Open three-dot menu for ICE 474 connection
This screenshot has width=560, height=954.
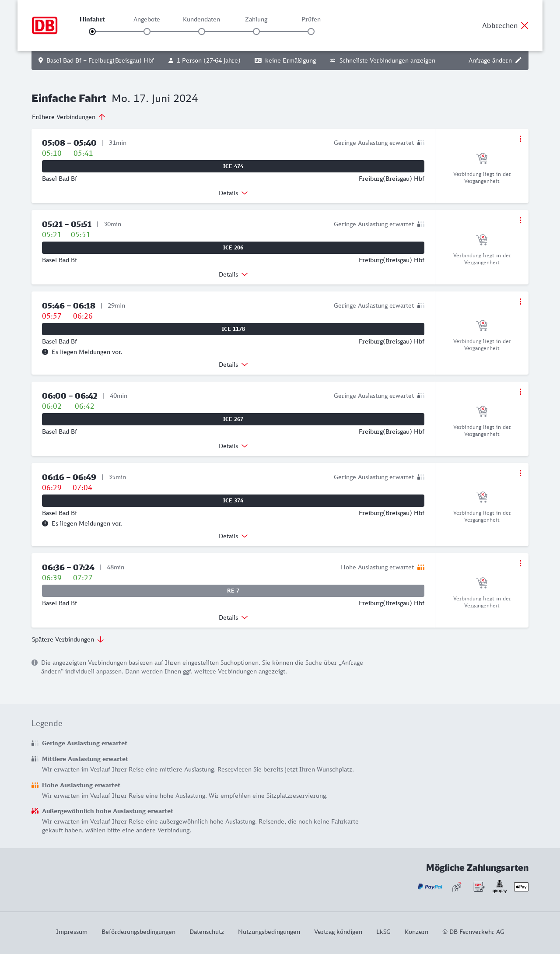[x=520, y=139]
